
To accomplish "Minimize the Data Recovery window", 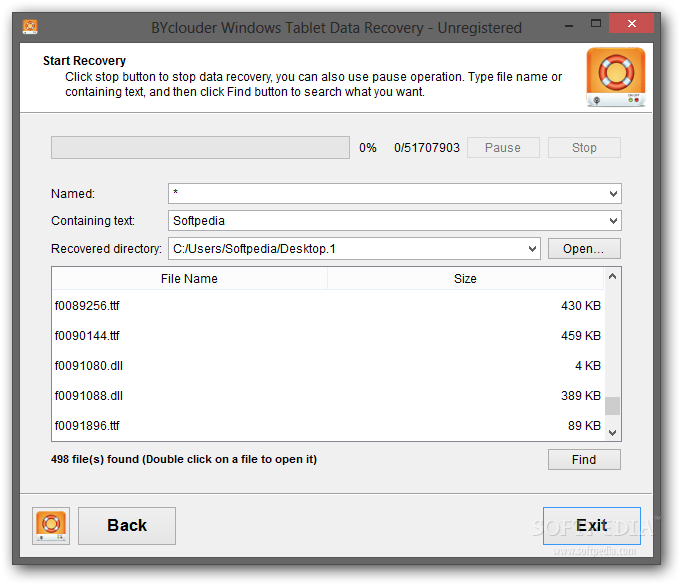I will [569, 26].
